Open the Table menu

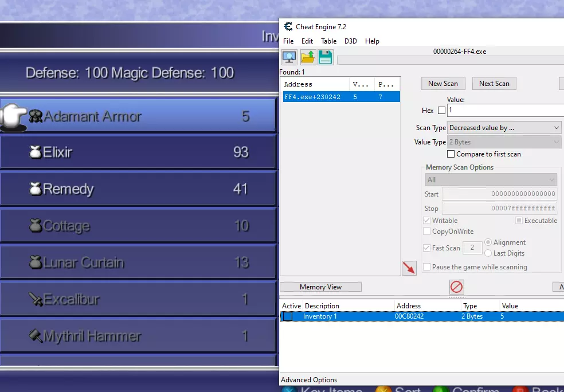328,41
